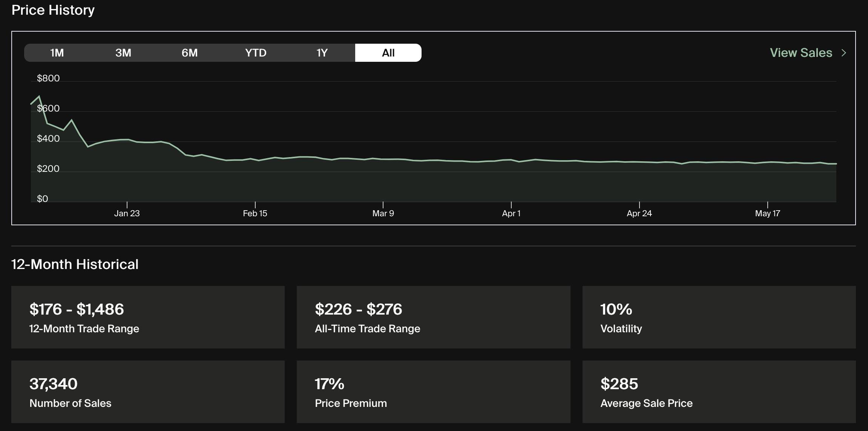
Task: Click the $285 Average Sale Price card
Action: (x=719, y=392)
